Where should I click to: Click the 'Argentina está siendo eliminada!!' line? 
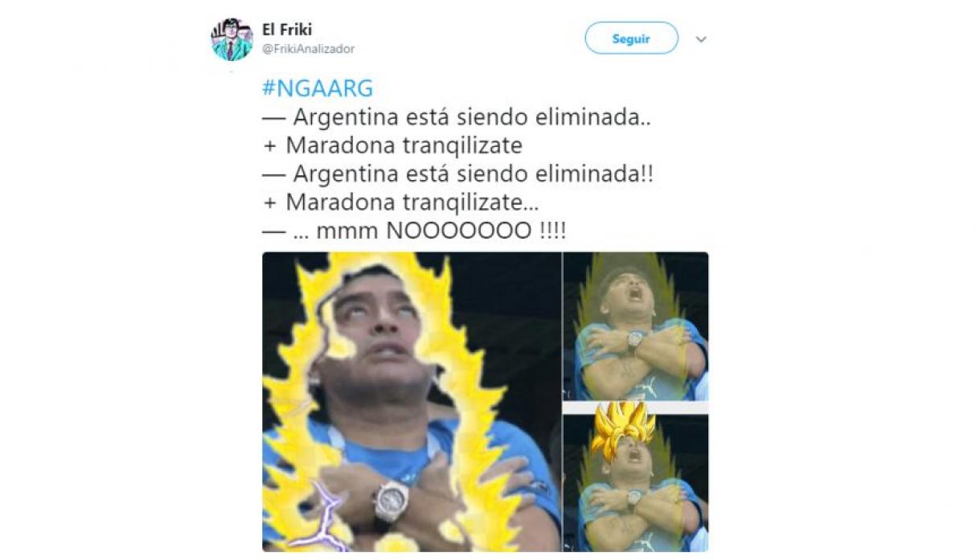[457, 174]
